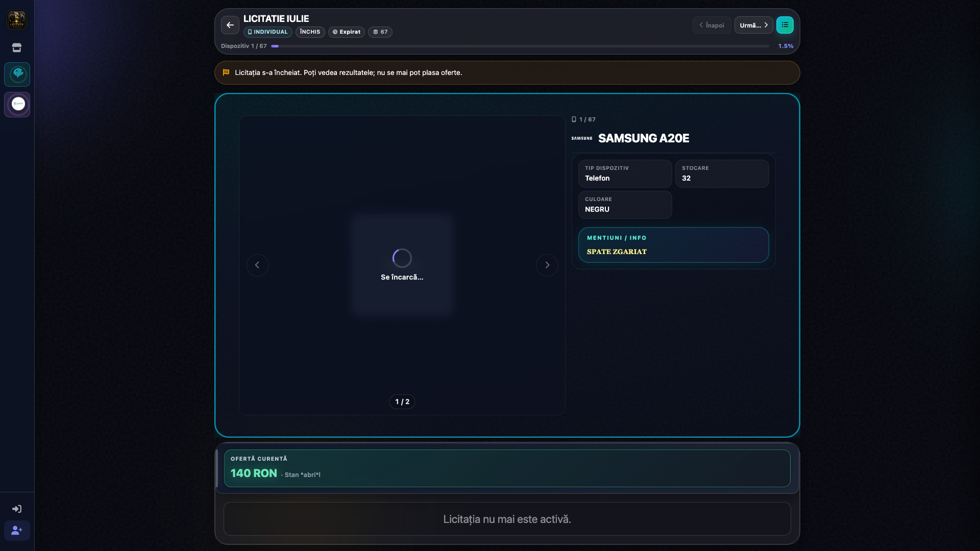Click the 67 devices count badge
980x551 pixels.
380,32
